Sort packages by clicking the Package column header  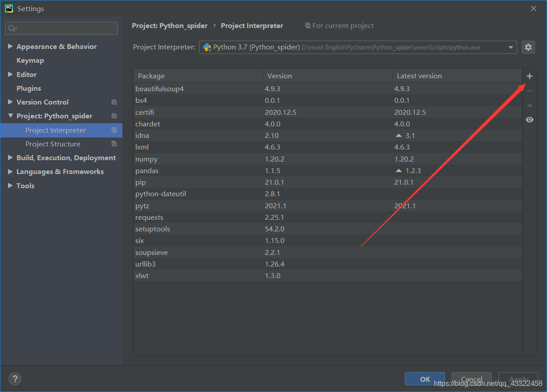(x=151, y=76)
